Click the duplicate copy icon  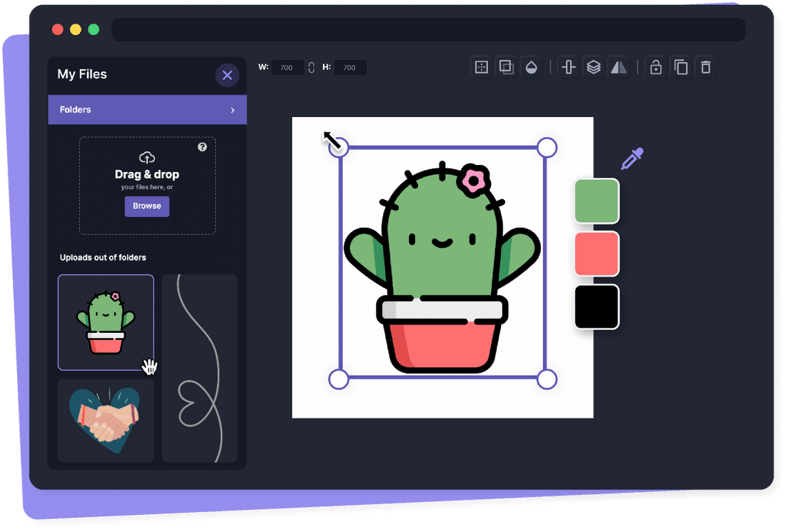click(681, 67)
